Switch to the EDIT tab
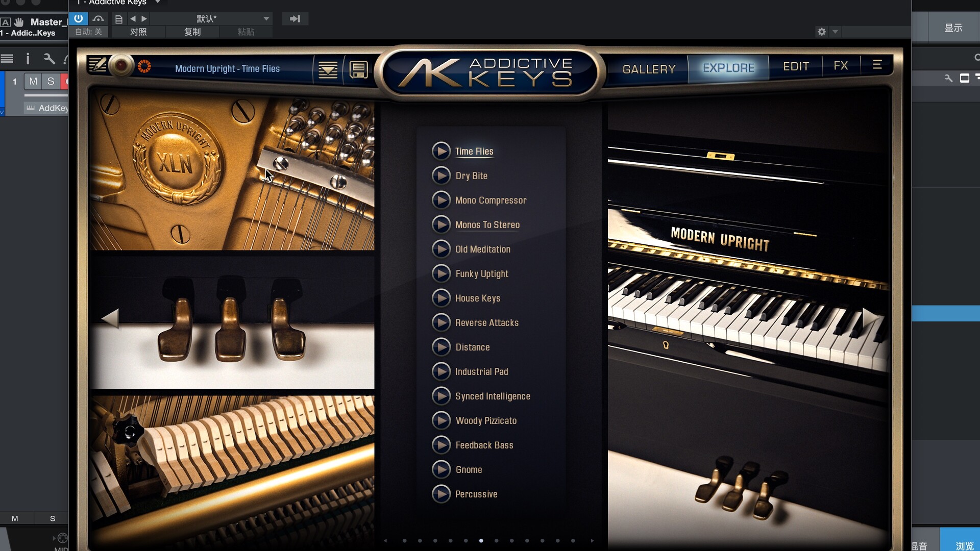980x551 pixels. tap(796, 67)
